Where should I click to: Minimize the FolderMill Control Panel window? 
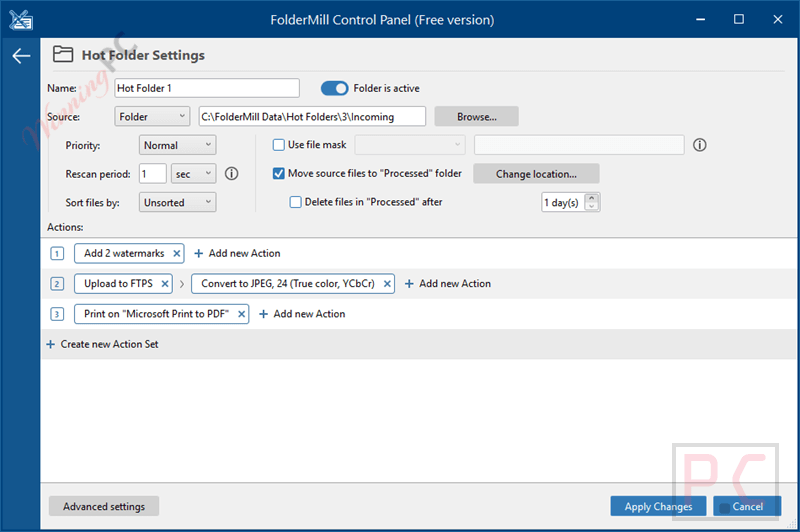click(x=701, y=19)
